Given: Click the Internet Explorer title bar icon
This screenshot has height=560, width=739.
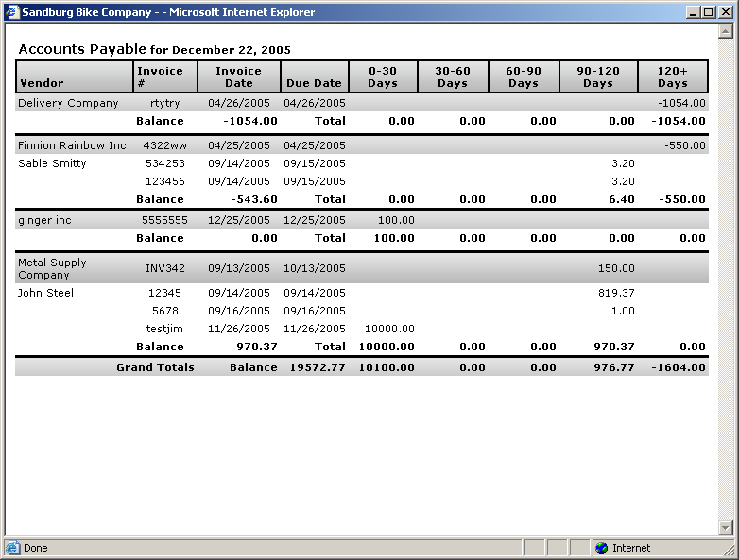Looking at the screenshot, I should (12, 12).
